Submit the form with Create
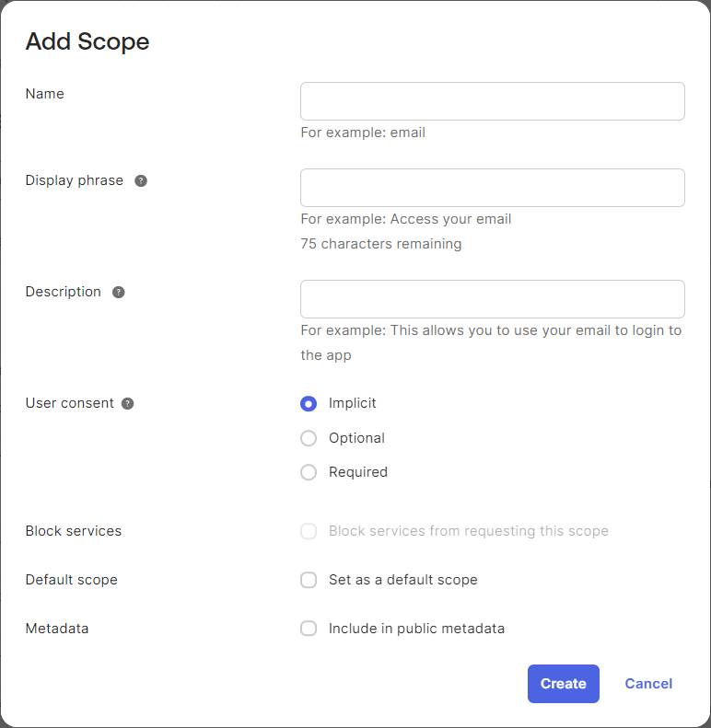The height and width of the screenshot is (728, 711). (564, 684)
